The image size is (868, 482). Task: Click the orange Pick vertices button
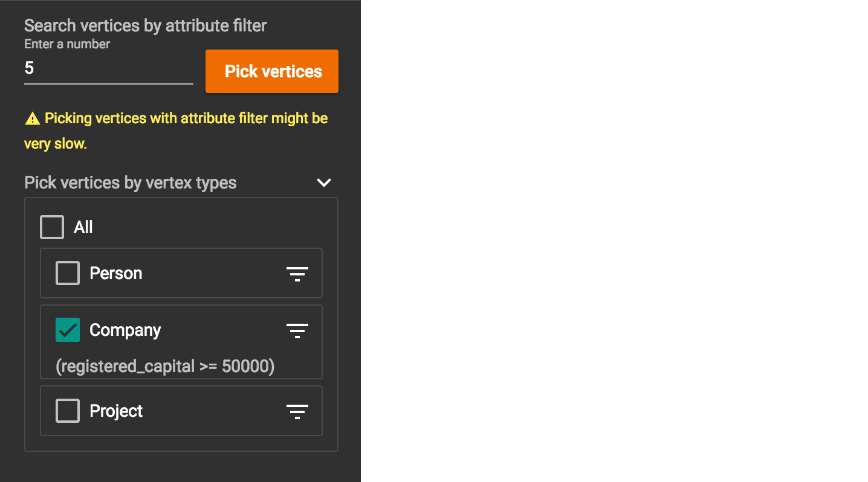coord(272,71)
